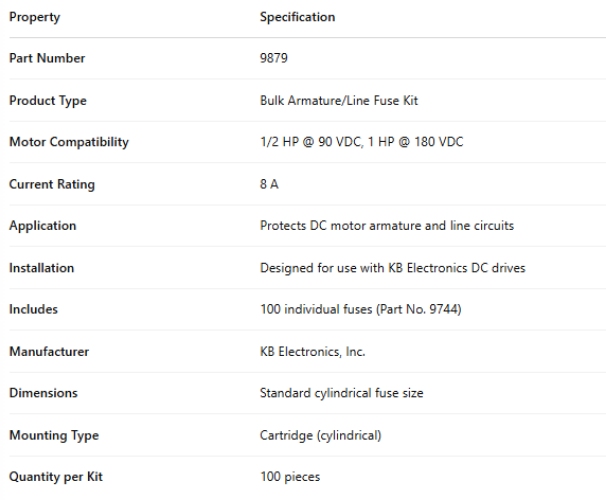Click the Application row label
606x500 pixels.
point(42,226)
